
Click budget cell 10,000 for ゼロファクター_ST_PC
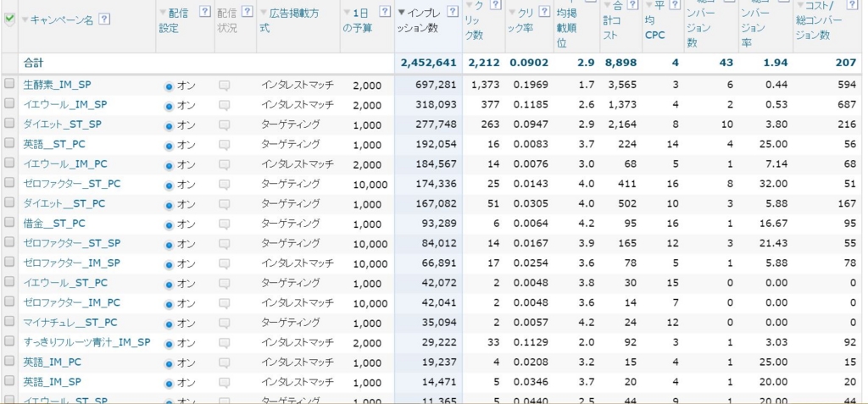tap(370, 185)
